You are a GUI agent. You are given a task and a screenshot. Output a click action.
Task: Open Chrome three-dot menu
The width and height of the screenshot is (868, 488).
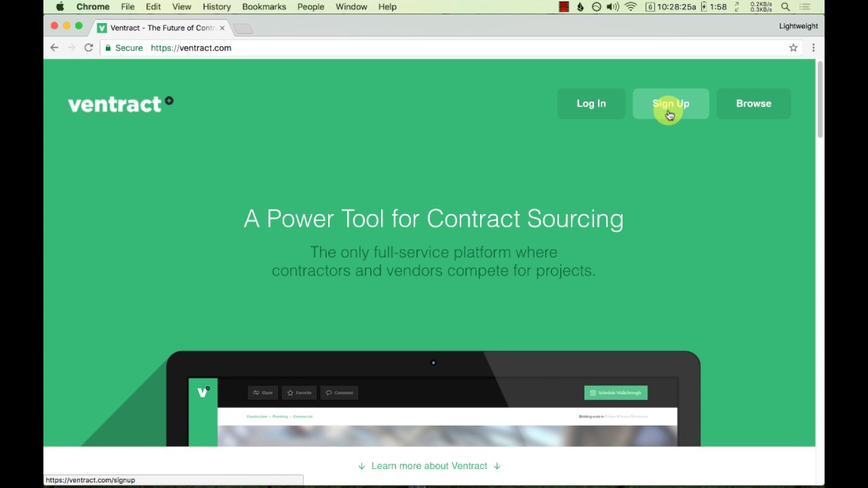[x=813, y=47]
